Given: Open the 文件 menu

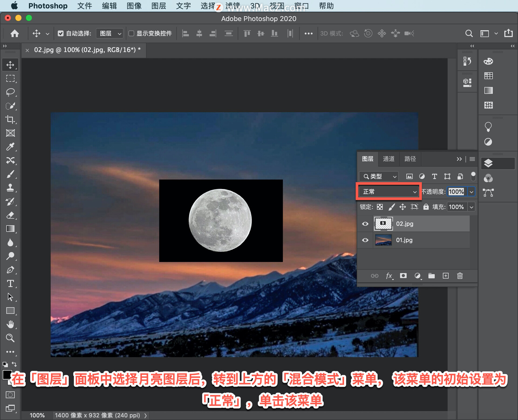Looking at the screenshot, I should coord(84,6).
